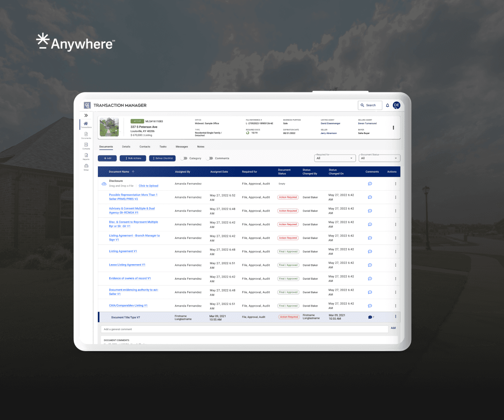
Task: Open comments icon for Advisory & Consent row
Action: 370,211
